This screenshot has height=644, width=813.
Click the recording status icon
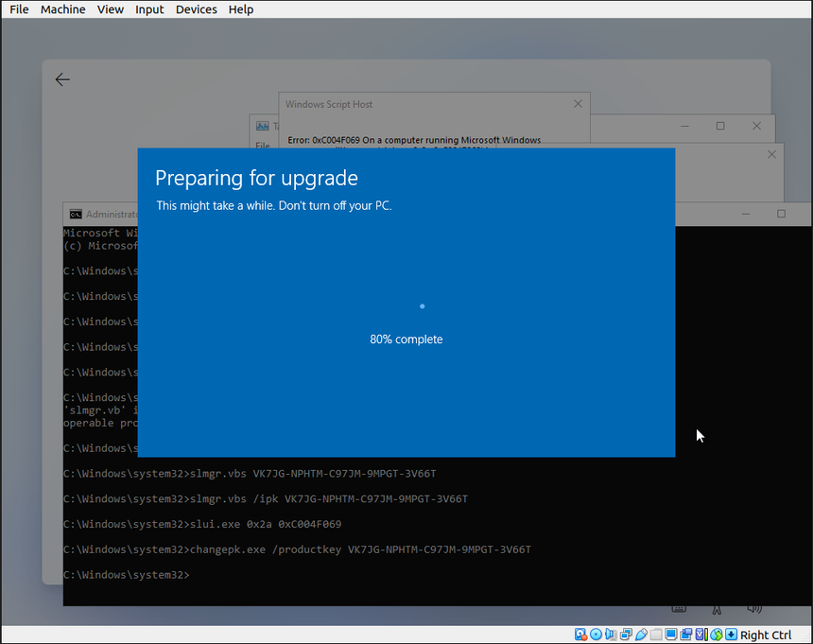tap(686, 635)
